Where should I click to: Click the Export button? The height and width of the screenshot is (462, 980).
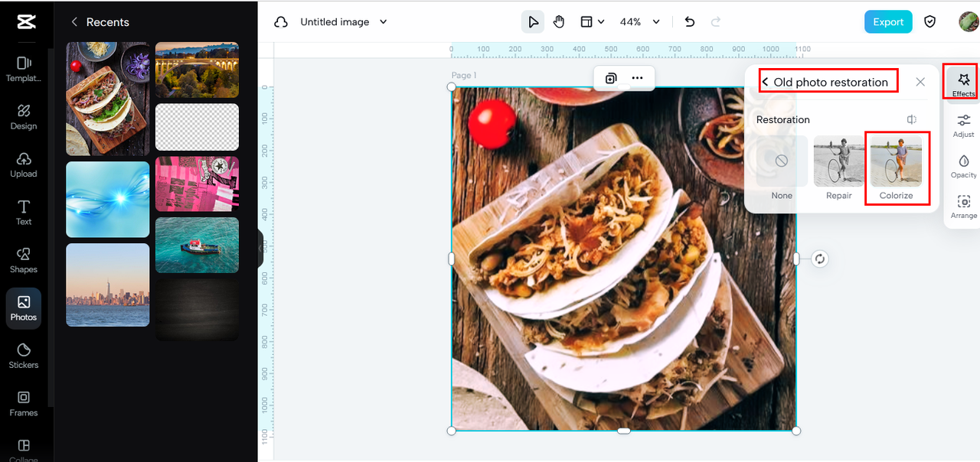[888, 21]
